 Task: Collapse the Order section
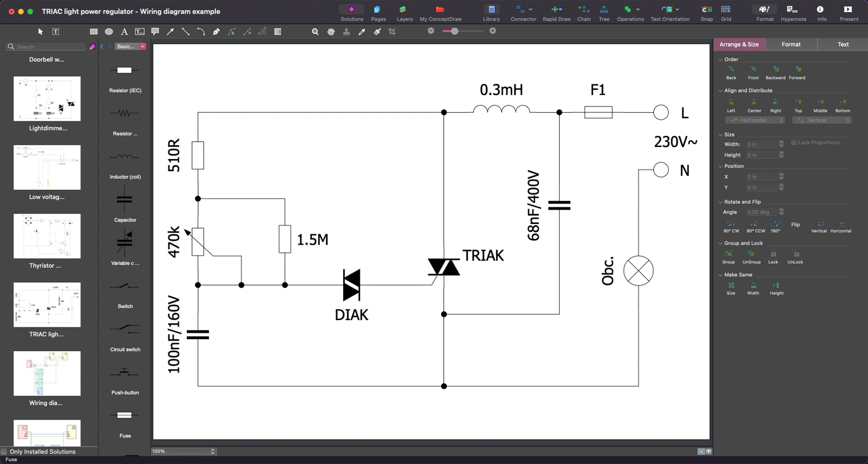pos(721,60)
